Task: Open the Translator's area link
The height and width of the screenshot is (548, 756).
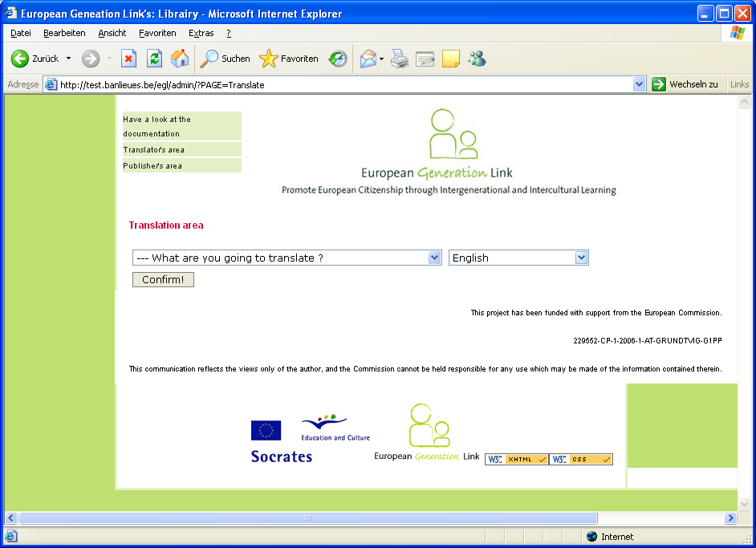Action: pyautogui.click(x=181, y=149)
